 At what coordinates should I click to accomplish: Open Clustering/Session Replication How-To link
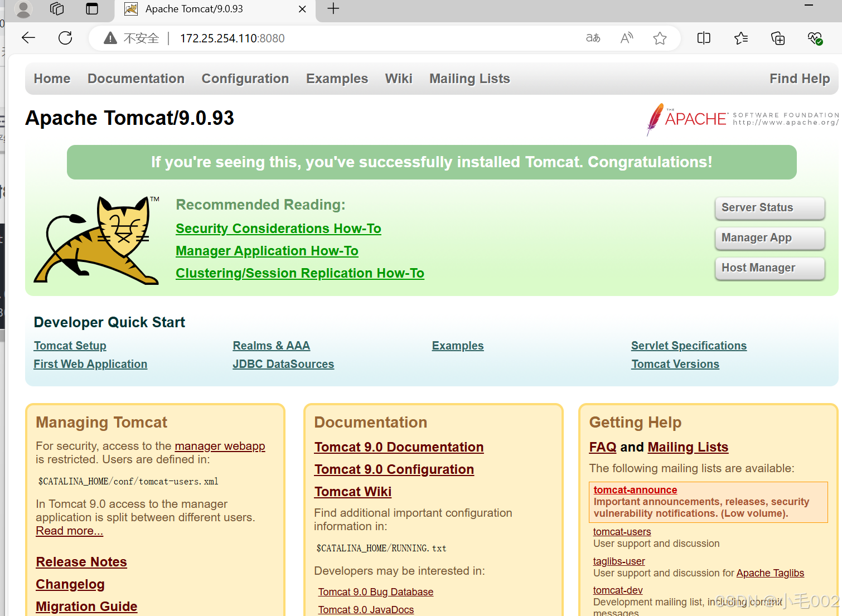pyautogui.click(x=300, y=273)
